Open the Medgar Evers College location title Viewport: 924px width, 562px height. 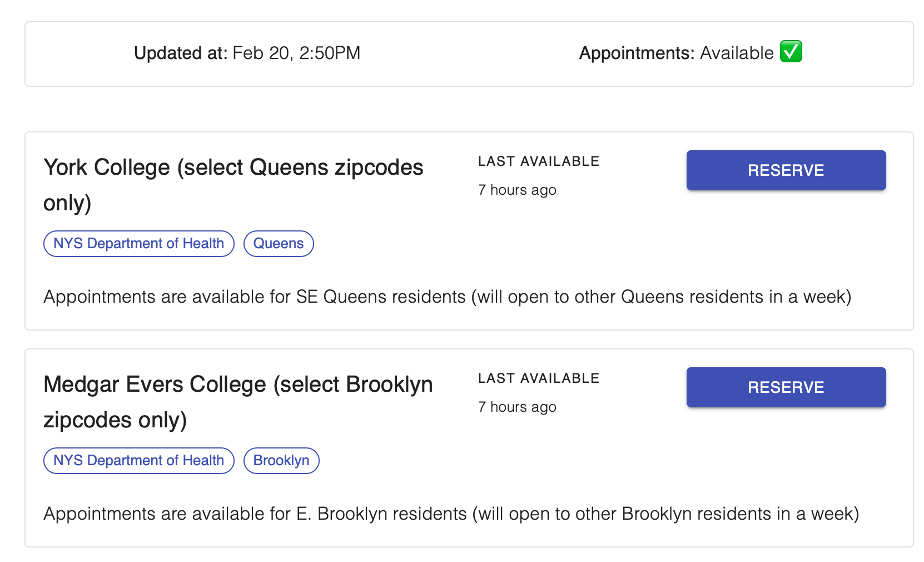click(238, 402)
